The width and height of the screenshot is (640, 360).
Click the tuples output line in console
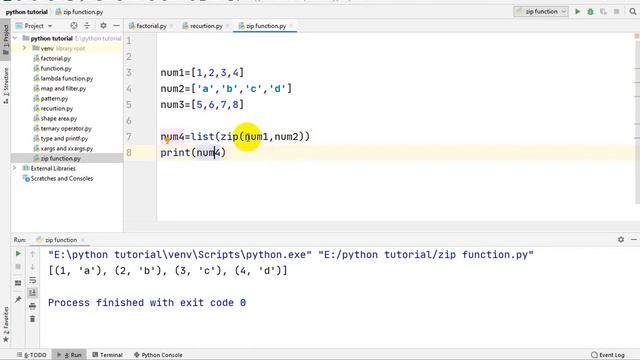click(168, 271)
